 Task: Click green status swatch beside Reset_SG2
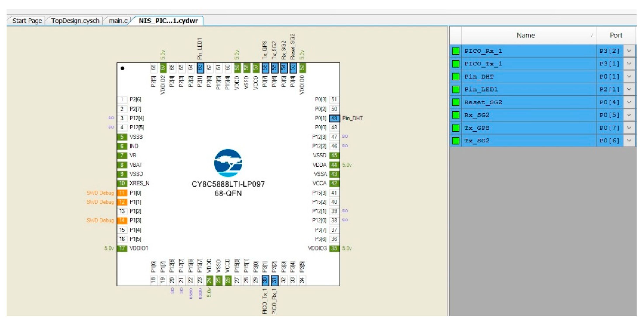click(x=456, y=102)
